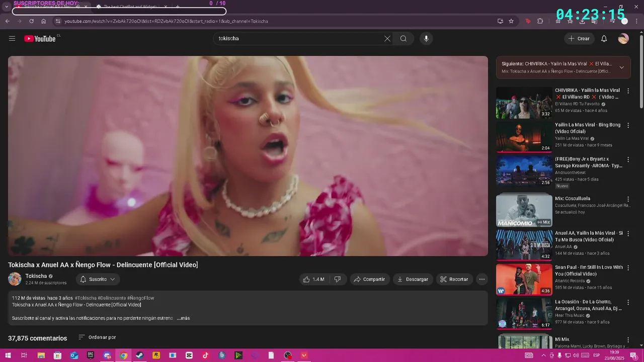Viewport: 644px width, 362px height.
Task: Play Yailin La Mas Viral Bing Bong video
Action: pyautogui.click(x=524, y=137)
